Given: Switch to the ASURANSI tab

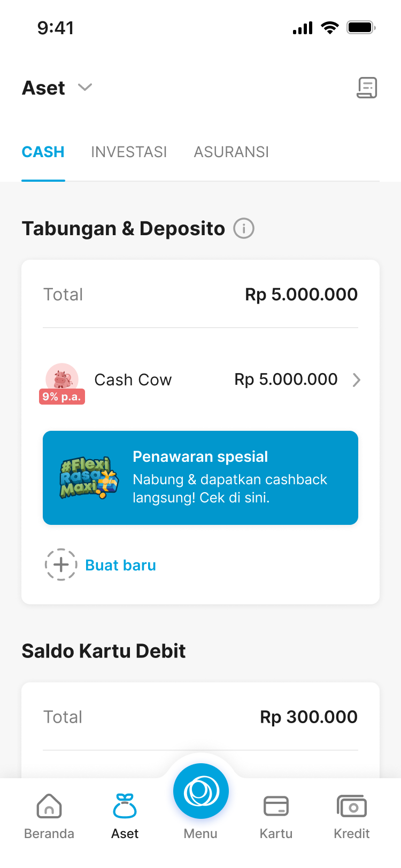Looking at the screenshot, I should click(232, 152).
